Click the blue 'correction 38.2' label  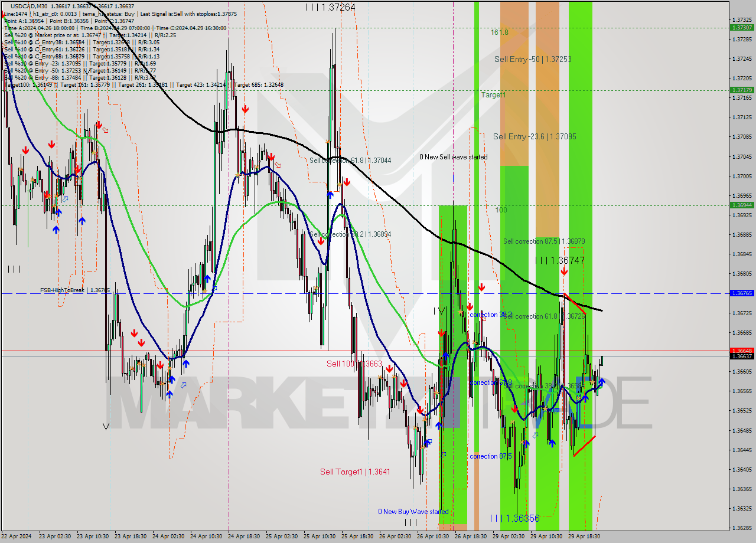click(491, 315)
